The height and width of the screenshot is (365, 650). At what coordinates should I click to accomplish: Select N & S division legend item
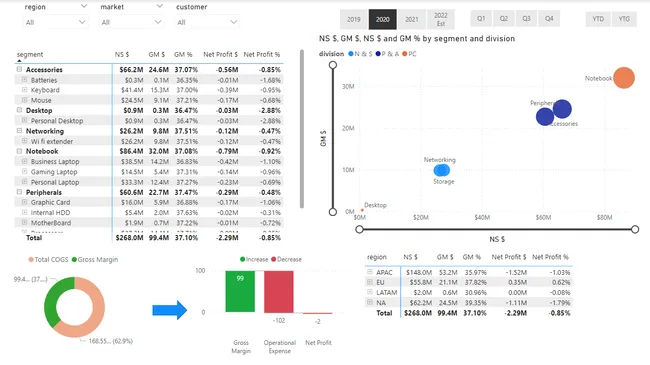coord(360,54)
